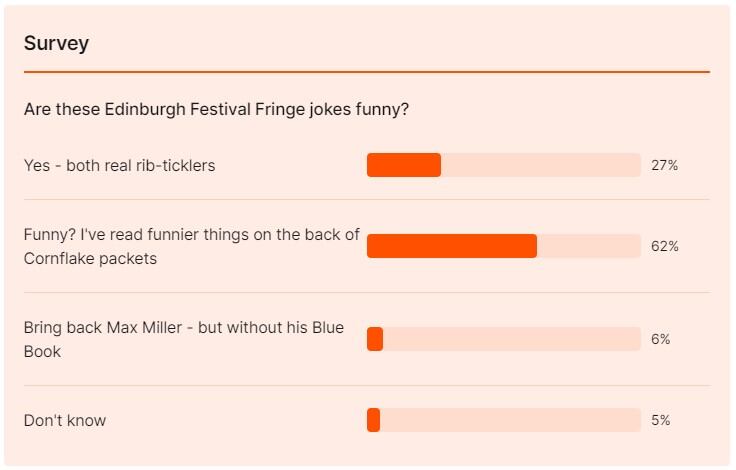Click the 27% result value

[664, 165]
